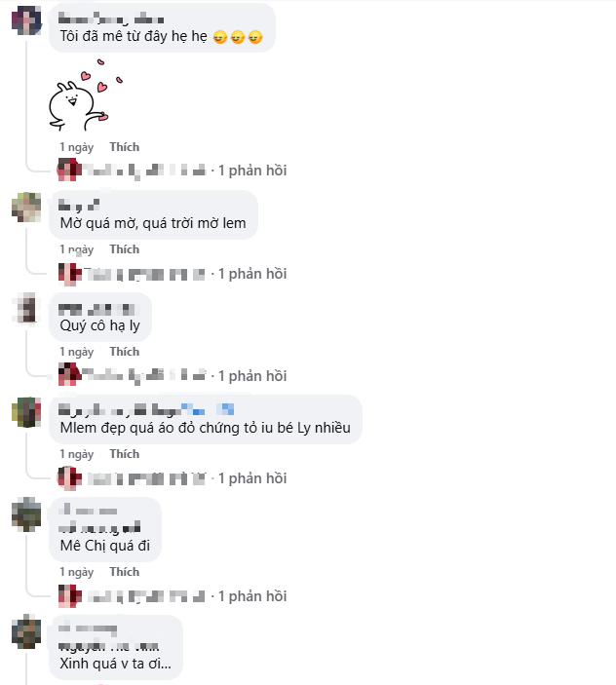Open '1 ngày' timestamp of first comment
The width and height of the screenshot is (616, 685).
77,148
